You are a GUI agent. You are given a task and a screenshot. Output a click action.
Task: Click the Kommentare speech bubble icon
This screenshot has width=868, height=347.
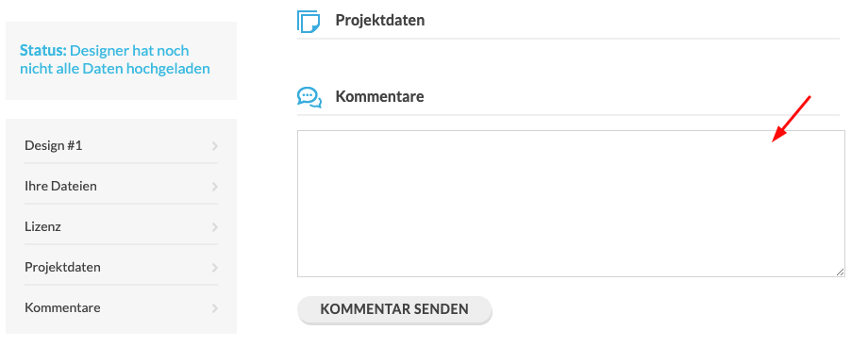309,97
